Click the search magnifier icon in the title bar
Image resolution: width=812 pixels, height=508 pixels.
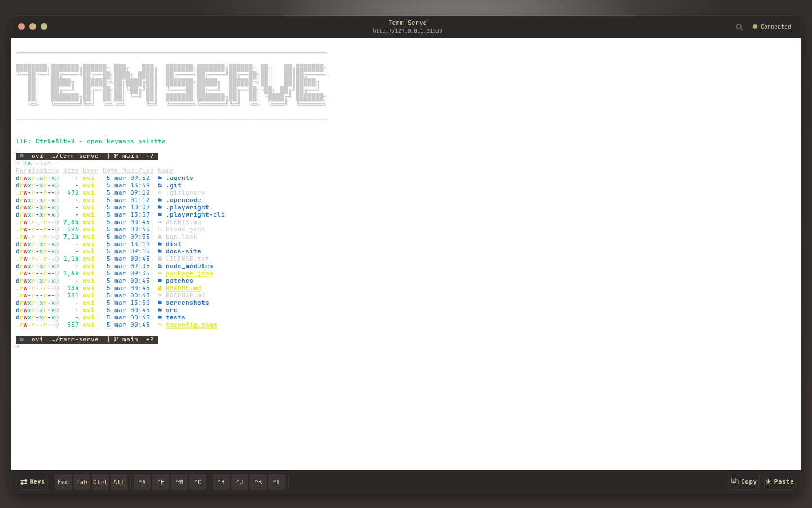click(x=739, y=27)
